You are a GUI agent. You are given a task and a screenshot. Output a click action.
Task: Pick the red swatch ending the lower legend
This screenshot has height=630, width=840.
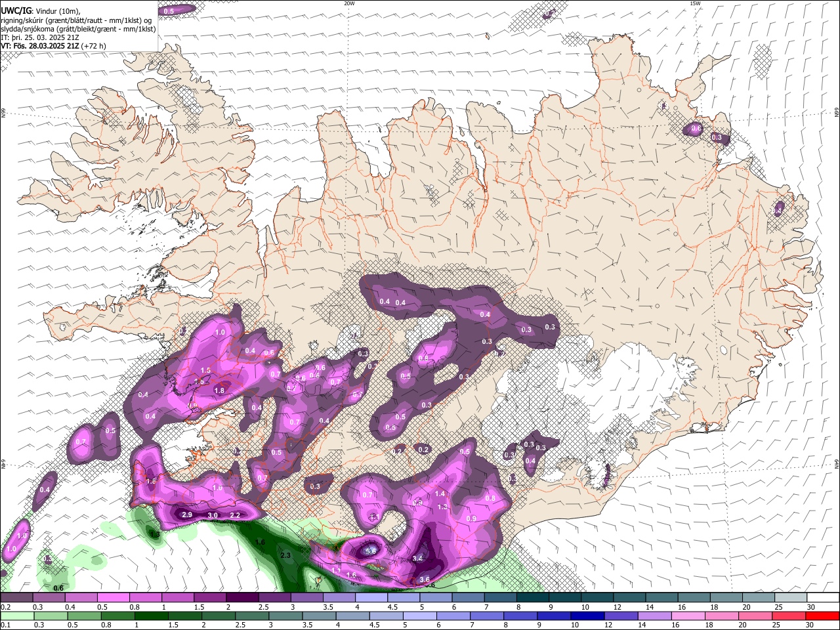click(x=823, y=616)
